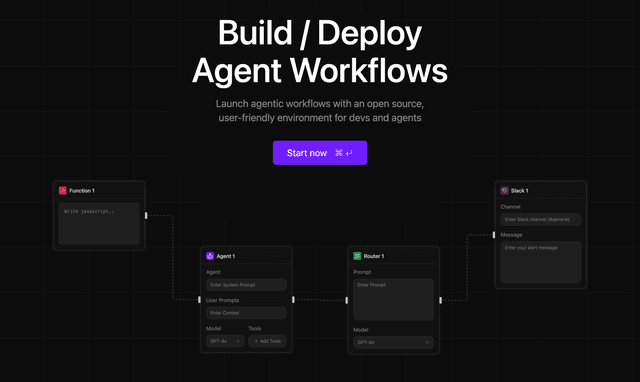Click the Agent 1 output handle
The image size is (640, 382).
[293, 300]
